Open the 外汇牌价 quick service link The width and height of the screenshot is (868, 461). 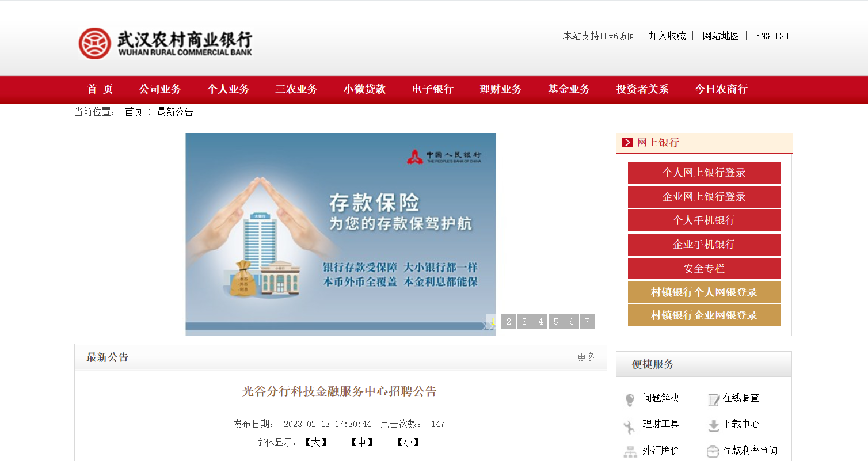click(661, 450)
